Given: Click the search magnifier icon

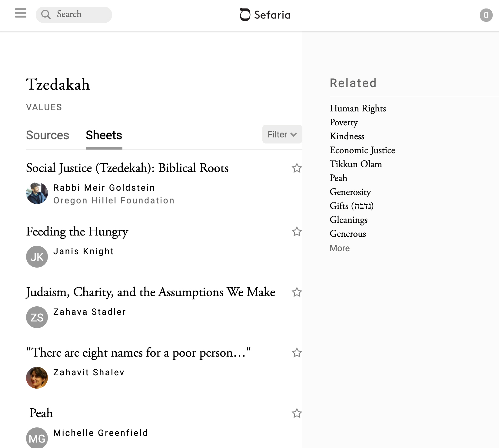Looking at the screenshot, I should [x=46, y=15].
